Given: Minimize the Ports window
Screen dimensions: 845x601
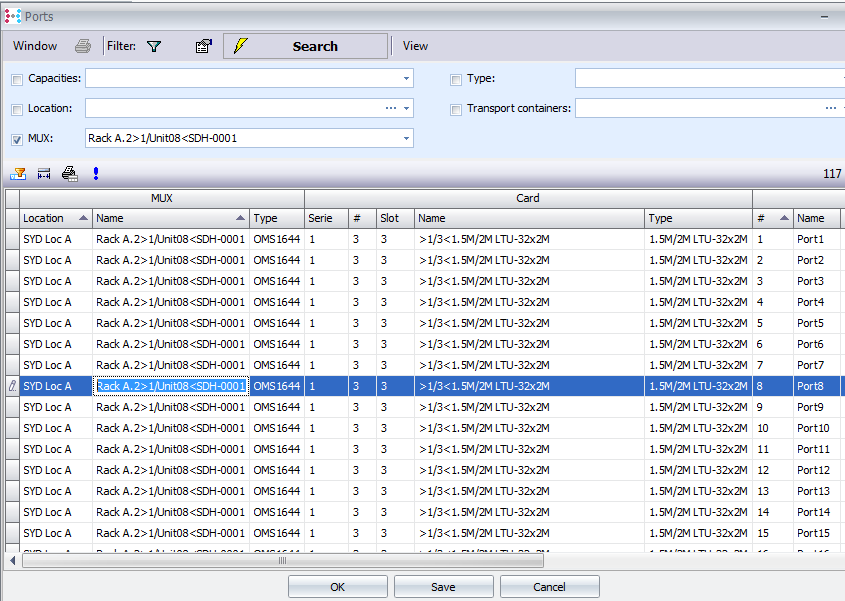Looking at the screenshot, I should click(x=825, y=17).
